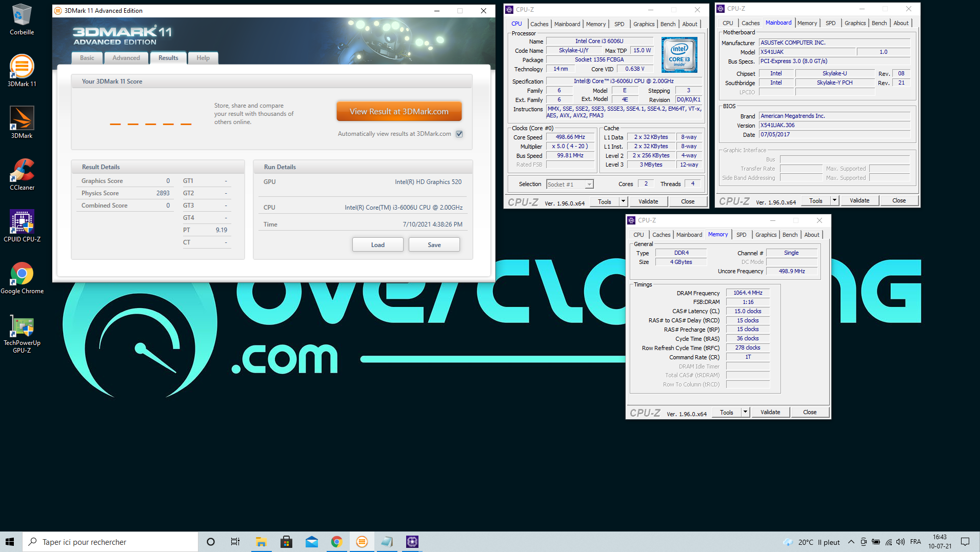The width and height of the screenshot is (980, 552).
Task: Open File Explorer from the taskbar
Action: coord(261,542)
